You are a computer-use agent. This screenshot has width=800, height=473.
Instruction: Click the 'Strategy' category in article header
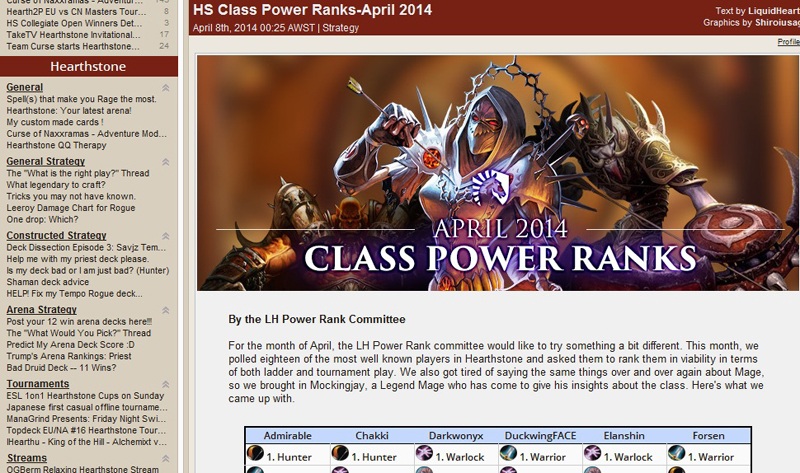pos(340,28)
